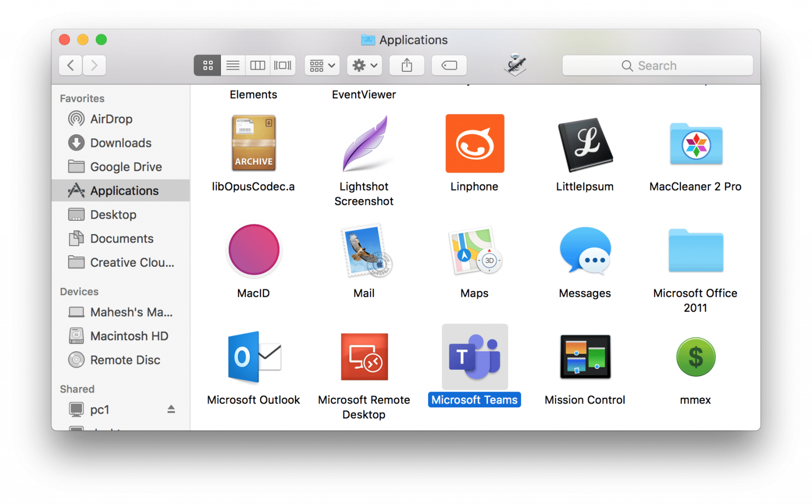The width and height of the screenshot is (812, 504).
Task: Open Documents in the sidebar
Action: 121,238
